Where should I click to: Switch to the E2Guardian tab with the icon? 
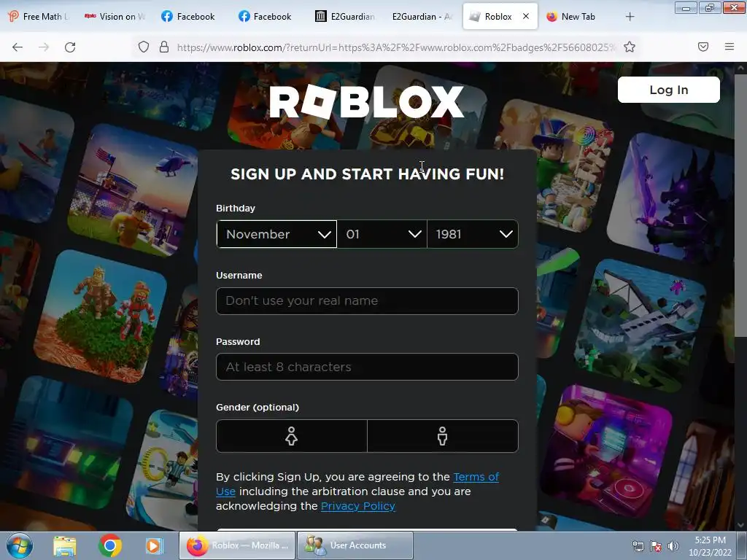coord(345,17)
